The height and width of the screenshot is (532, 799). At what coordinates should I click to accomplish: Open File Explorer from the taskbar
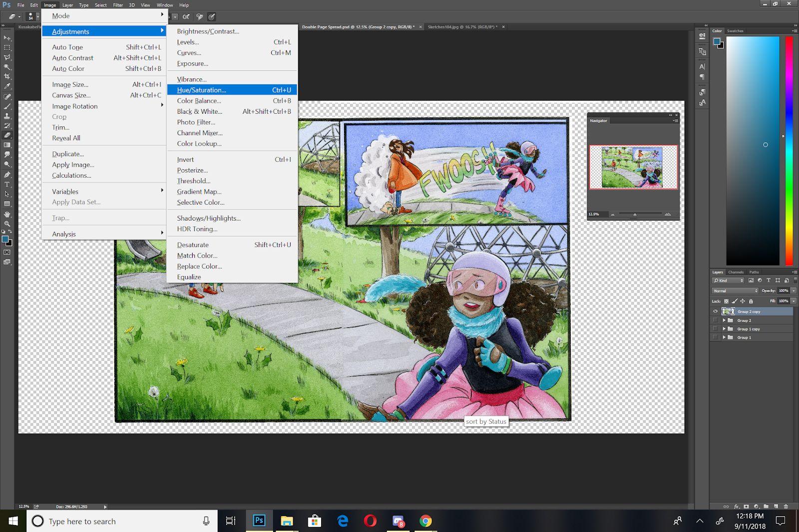(287, 521)
